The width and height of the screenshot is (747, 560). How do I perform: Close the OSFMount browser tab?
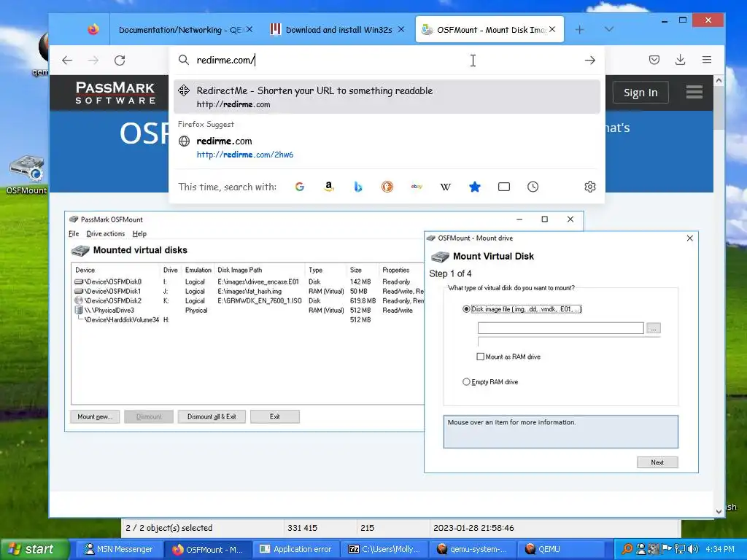[552, 29]
